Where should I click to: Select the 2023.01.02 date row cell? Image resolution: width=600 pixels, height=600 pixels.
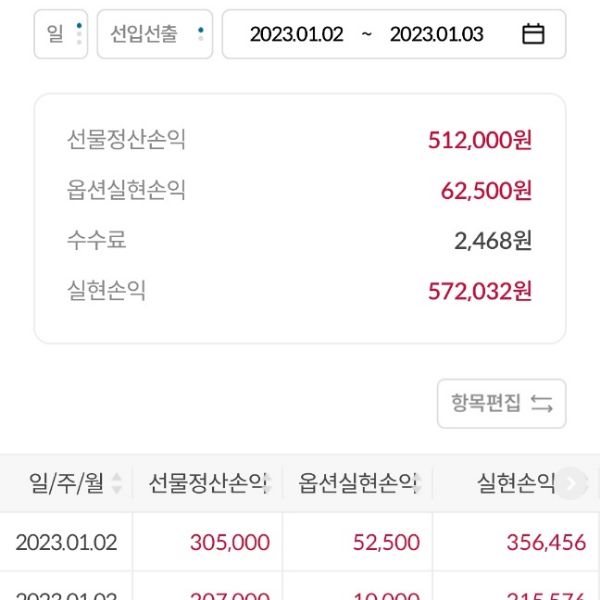tap(66, 543)
